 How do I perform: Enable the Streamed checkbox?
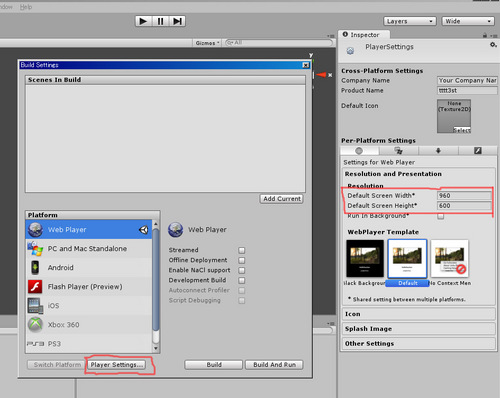pos(242,250)
